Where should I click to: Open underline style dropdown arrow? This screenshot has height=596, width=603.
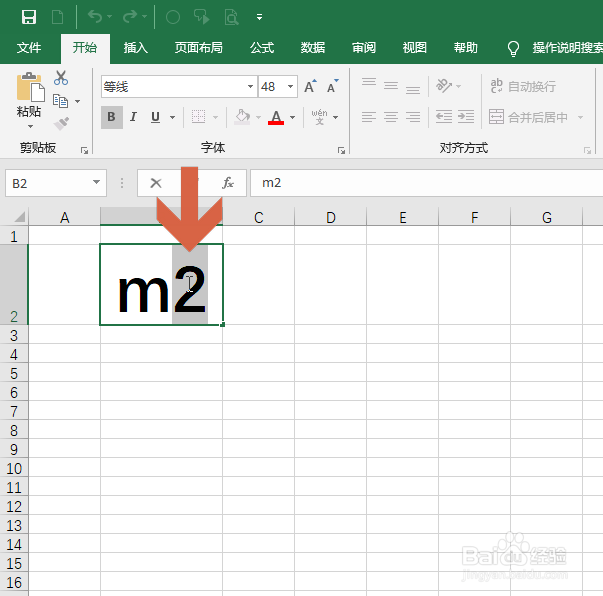(172, 117)
